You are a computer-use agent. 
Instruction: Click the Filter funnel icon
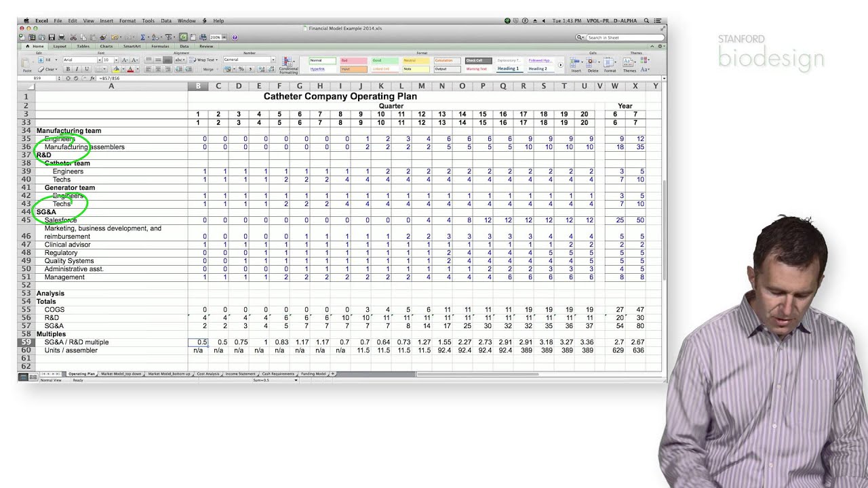click(x=168, y=37)
